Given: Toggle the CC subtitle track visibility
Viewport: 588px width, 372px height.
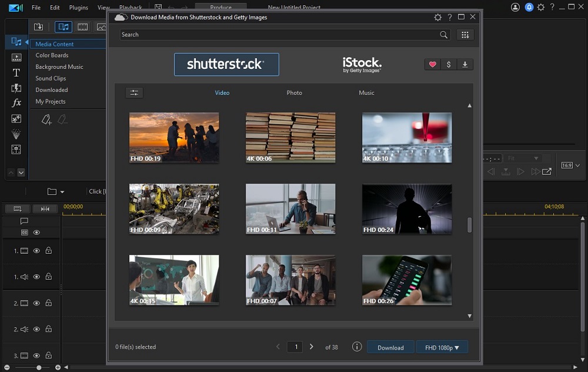Looking at the screenshot, I should click(36, 232).
